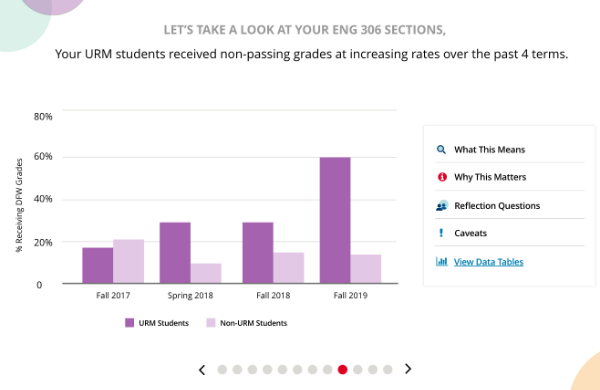Click the exclamation mark icon beside Caveats

point(441,233)
